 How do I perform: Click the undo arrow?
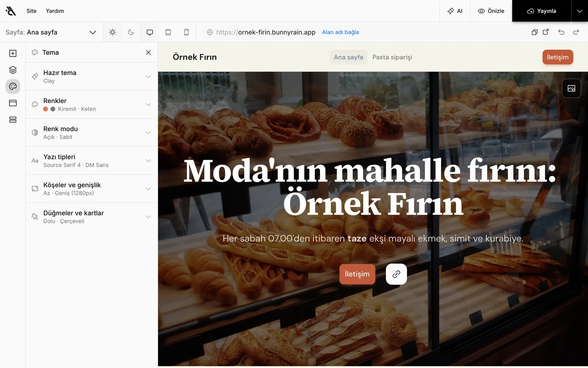pyautogui.click(x=561, y=32)
